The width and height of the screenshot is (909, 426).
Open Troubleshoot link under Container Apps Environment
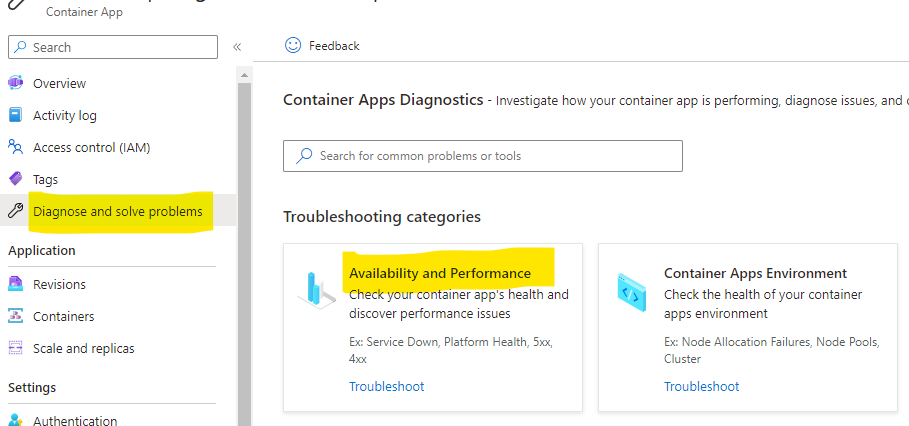pyautogui.click(x=701, y=386)
